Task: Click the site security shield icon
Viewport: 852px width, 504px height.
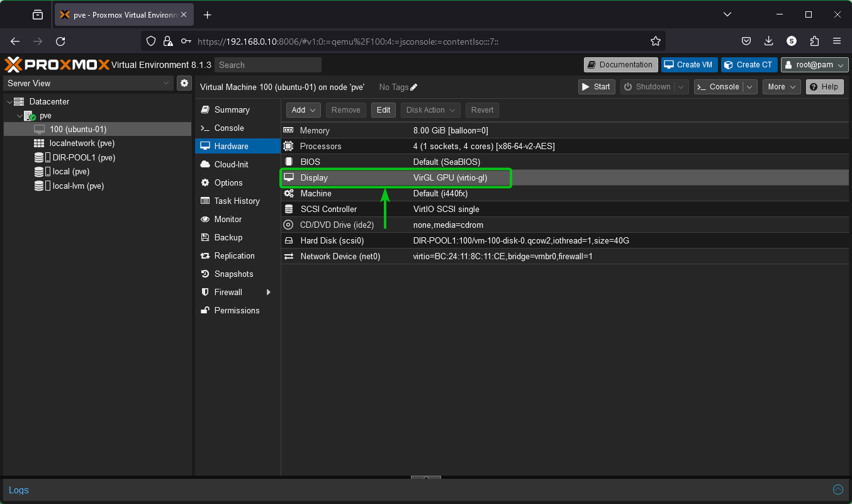Action: [150, 41]
